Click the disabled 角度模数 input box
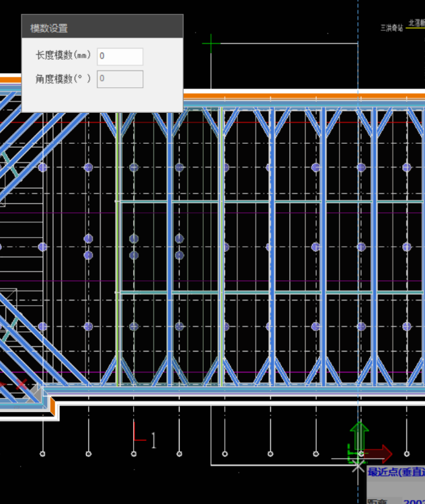425x504 pixels. tap(120, 79)
